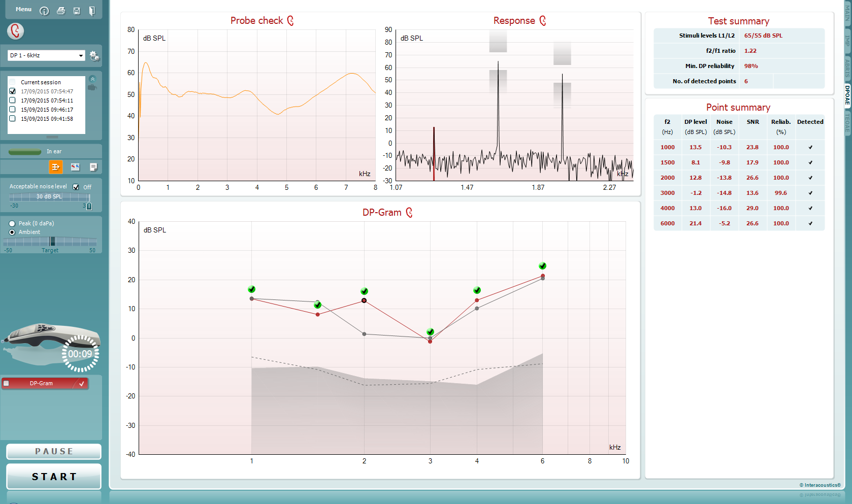This screenshot has width=852, height=504.
Task: Check session 15/09/2015 09:46:17
Action: [12, 110]
